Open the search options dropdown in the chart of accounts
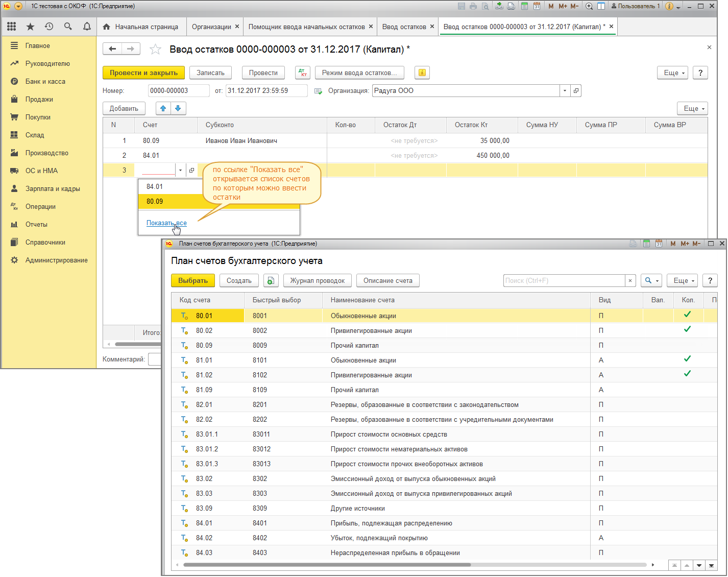This screenshot has width=728, height=577. pos(651,280)
